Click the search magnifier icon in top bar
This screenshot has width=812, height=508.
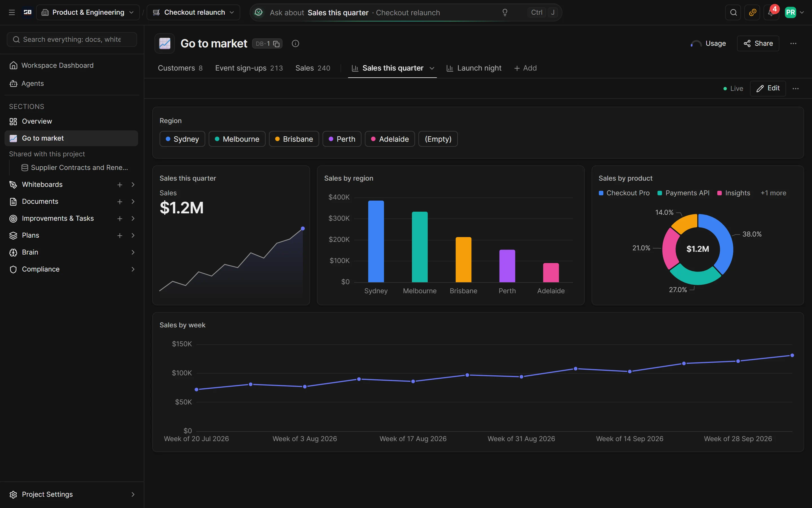[733, 12]
